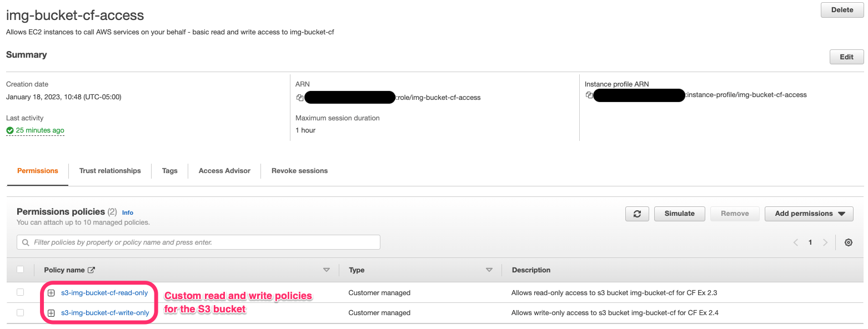Open table preferences gear icon
The image size is (868, 329).
[x=848, y=242]
